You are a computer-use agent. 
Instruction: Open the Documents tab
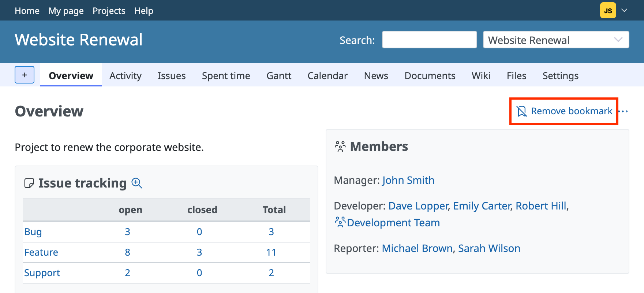tap(430, 75)
